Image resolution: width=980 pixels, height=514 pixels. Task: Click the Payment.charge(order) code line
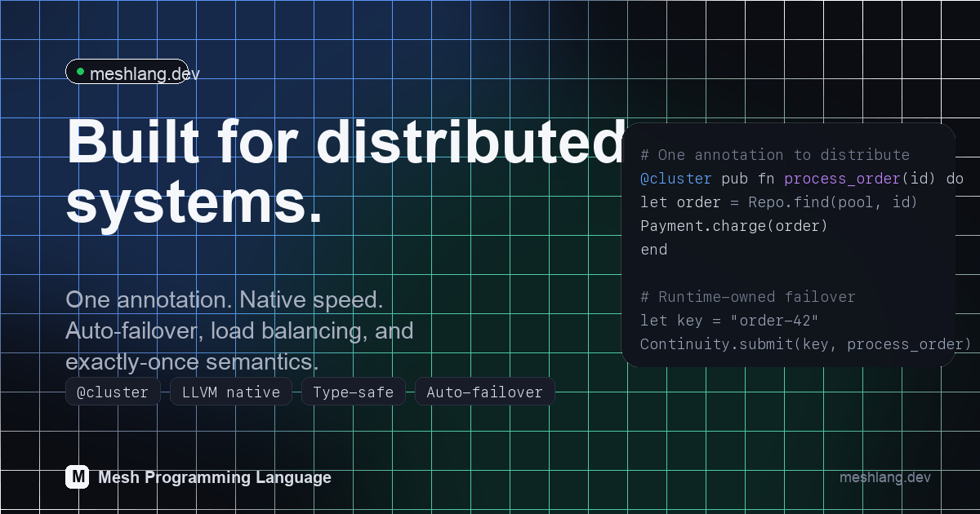pos(733,226)
